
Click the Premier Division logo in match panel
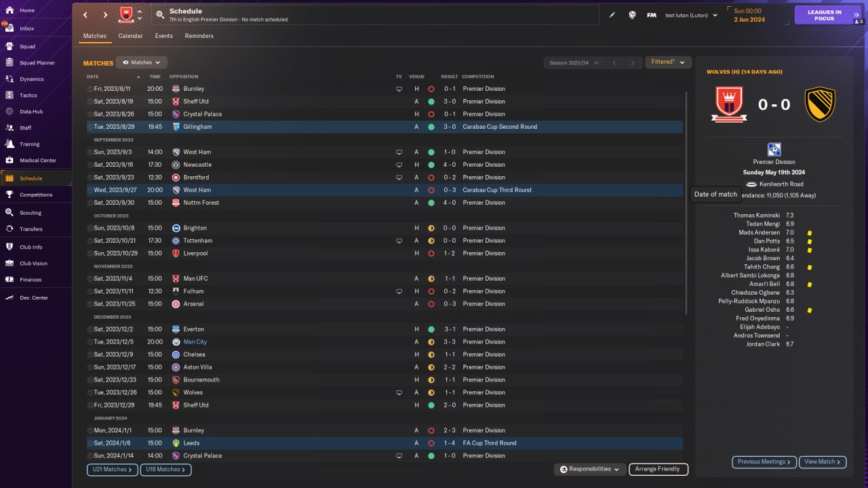point(774,150)
